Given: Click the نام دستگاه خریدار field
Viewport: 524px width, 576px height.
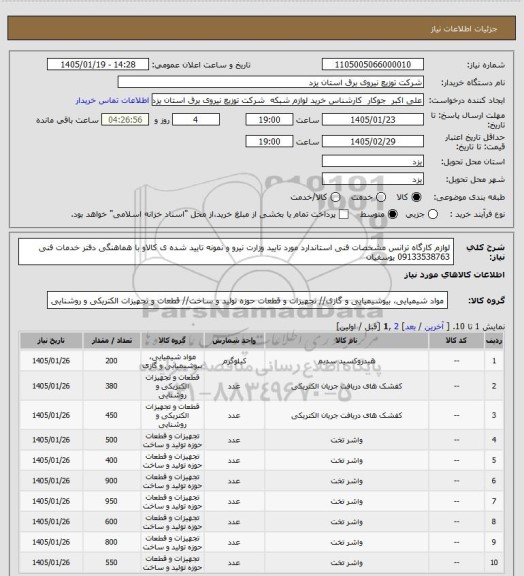Looking at the screenshot, I should (270, 82).
